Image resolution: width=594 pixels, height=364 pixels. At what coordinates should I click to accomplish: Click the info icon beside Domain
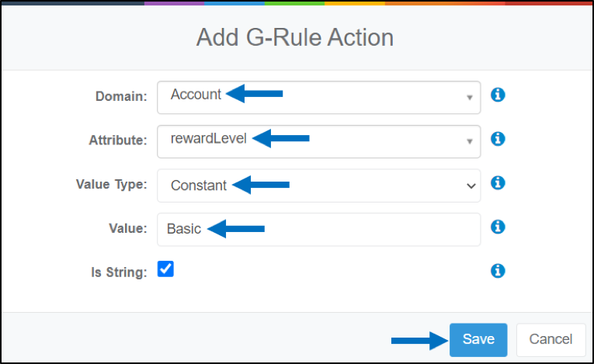(x=498, y=95)
